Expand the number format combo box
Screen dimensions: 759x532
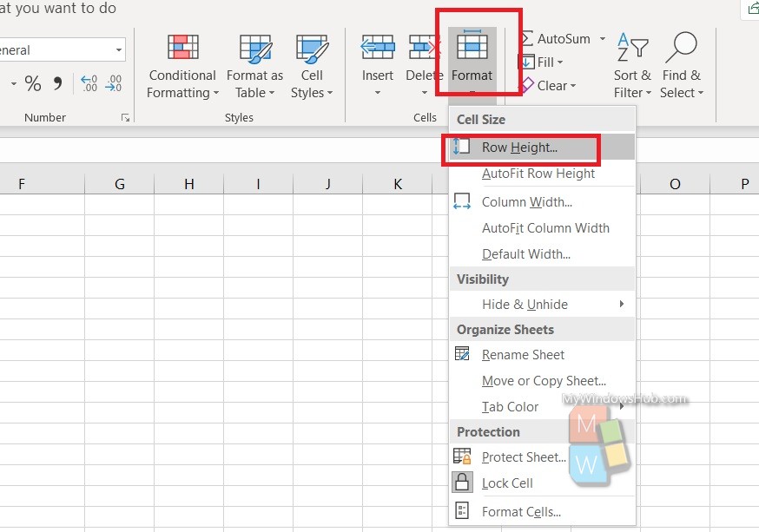coord(119,49)
